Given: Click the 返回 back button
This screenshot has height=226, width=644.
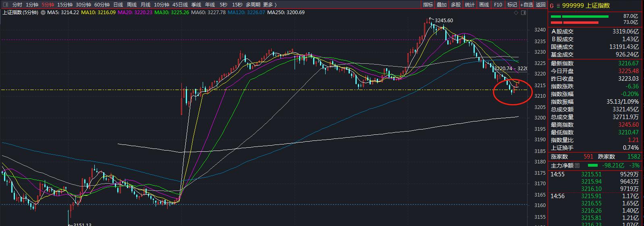Looking at the screenshot, I should 541,5.
